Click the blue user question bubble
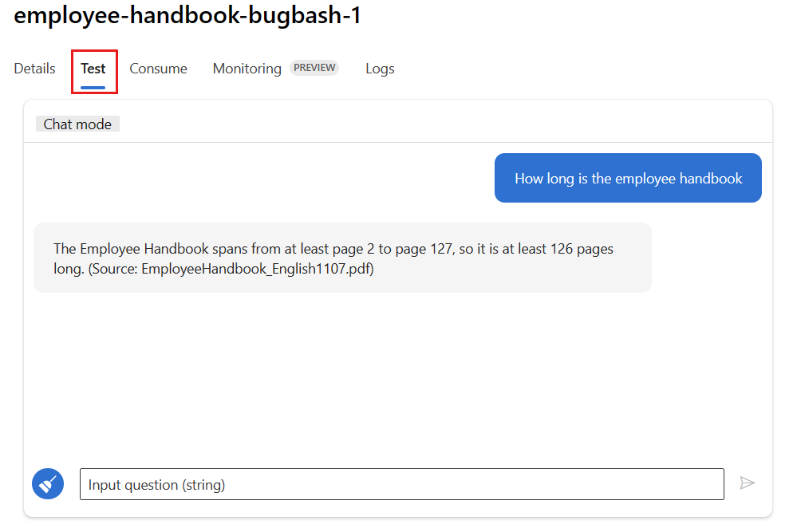 pyautogui.click(x=628, y=178)
